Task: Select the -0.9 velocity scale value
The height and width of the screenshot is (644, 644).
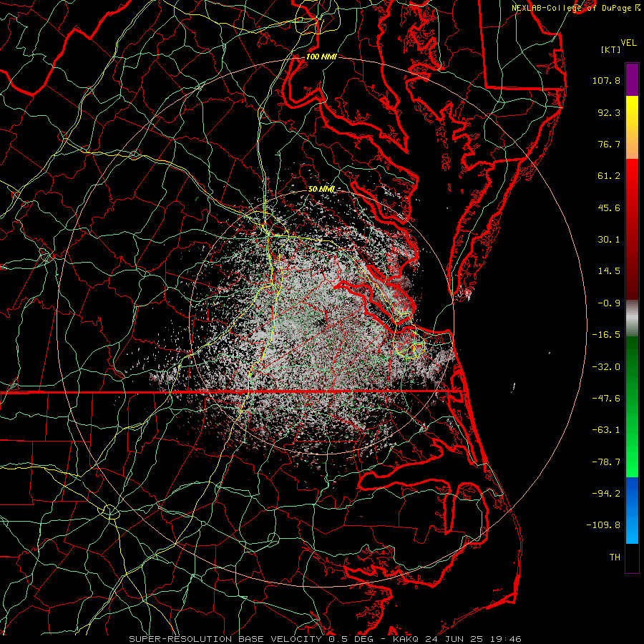Action: tap(609, 303)
